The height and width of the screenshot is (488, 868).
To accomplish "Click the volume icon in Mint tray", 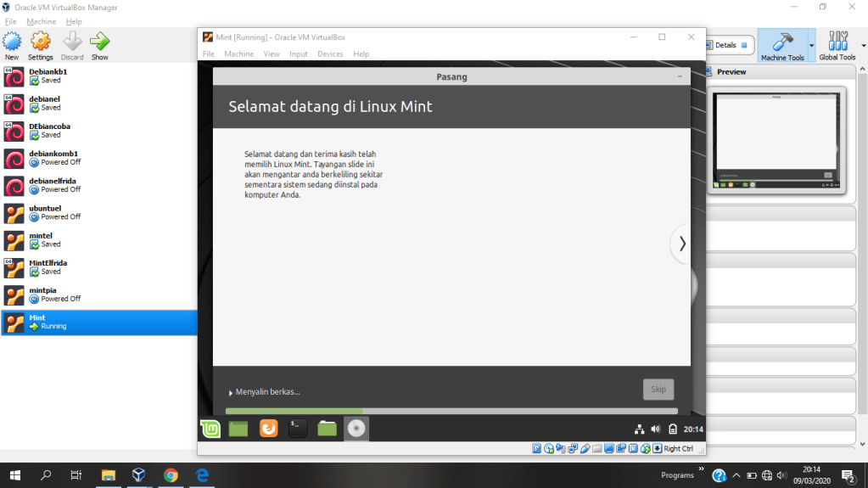I will coord(655,429).
